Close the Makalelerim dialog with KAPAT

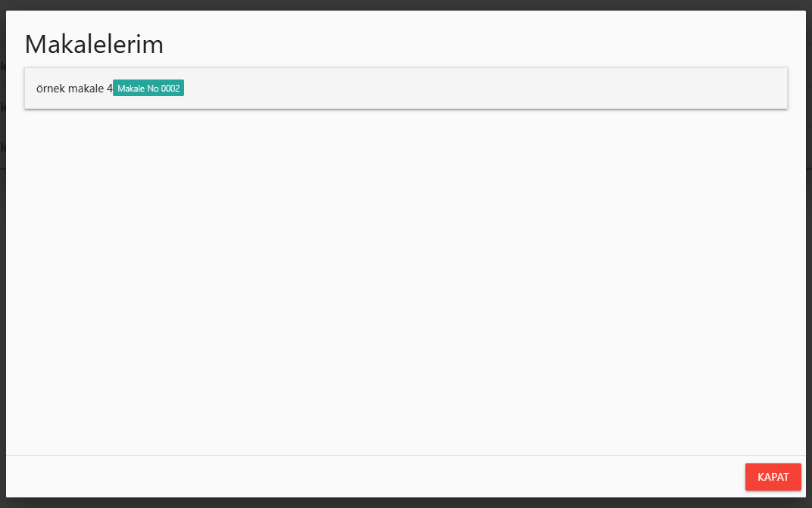click(773, 477)
